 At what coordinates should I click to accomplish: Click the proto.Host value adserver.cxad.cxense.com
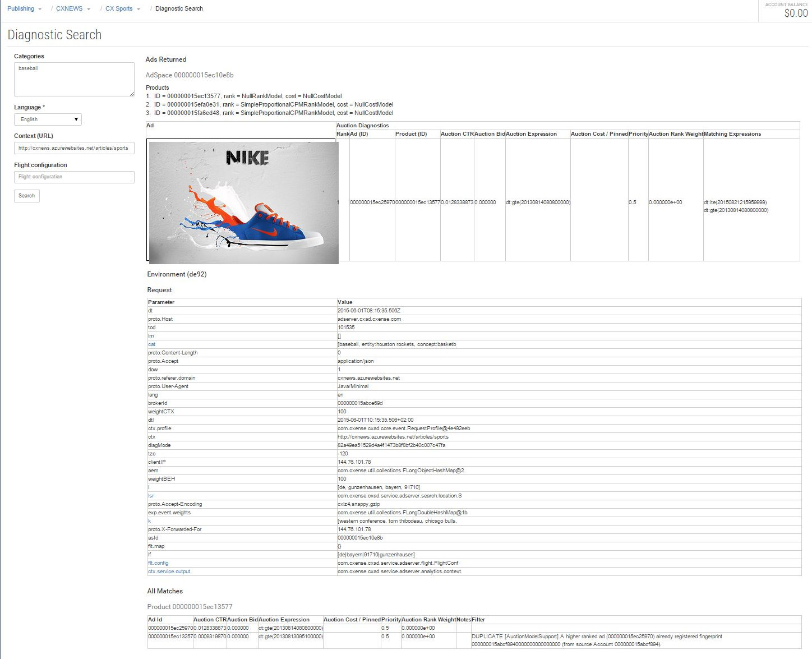tap(369, 319)
